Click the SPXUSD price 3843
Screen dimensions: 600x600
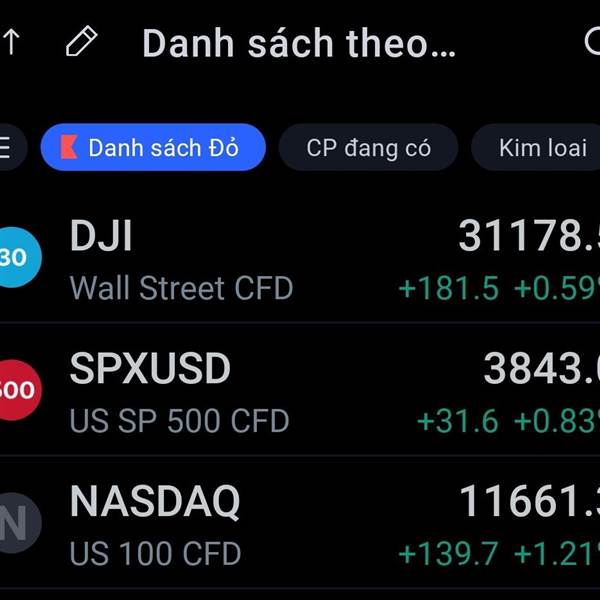tap(541, 368)
